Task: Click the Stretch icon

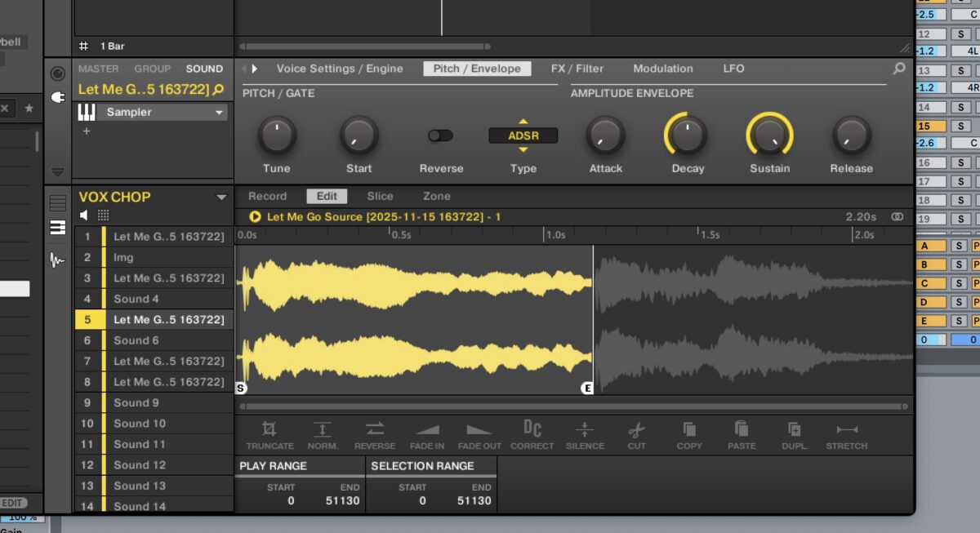Action: [x=846, y=433]
